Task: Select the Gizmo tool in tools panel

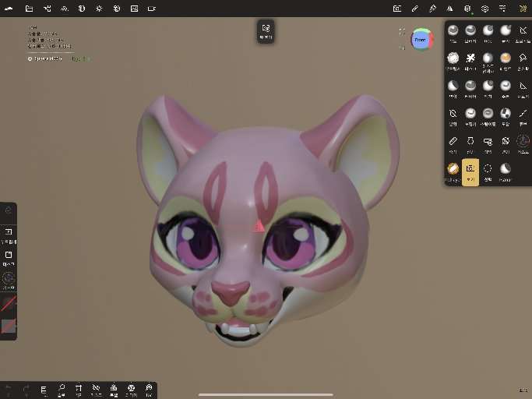Action: [x=523, y=143]
